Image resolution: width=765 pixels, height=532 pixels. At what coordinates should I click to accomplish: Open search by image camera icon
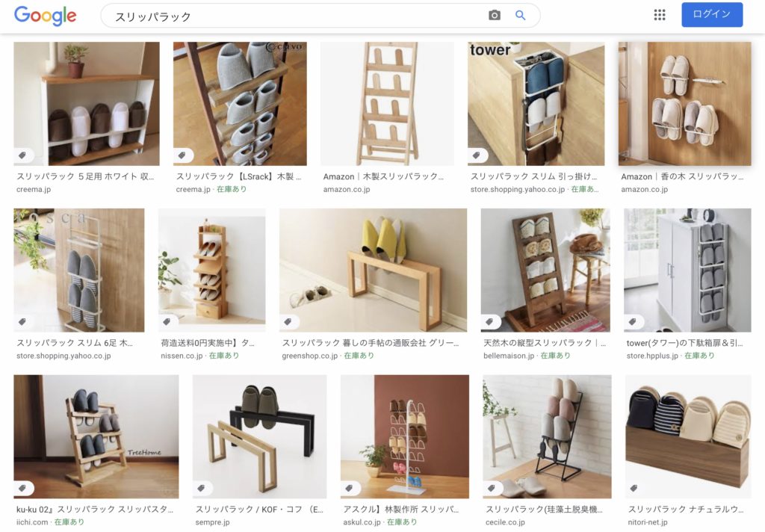coord(495,16)
